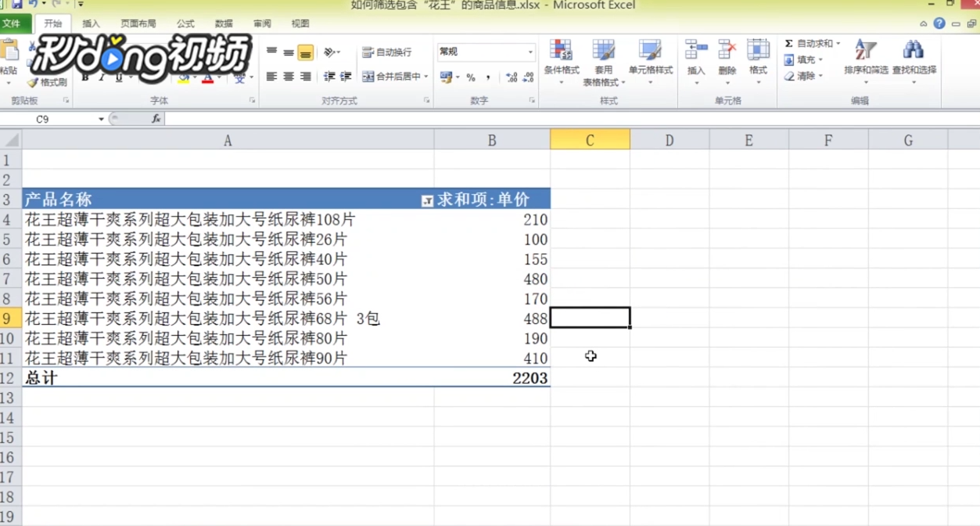Switch to 插入 ribbon tab

point(91,24)
